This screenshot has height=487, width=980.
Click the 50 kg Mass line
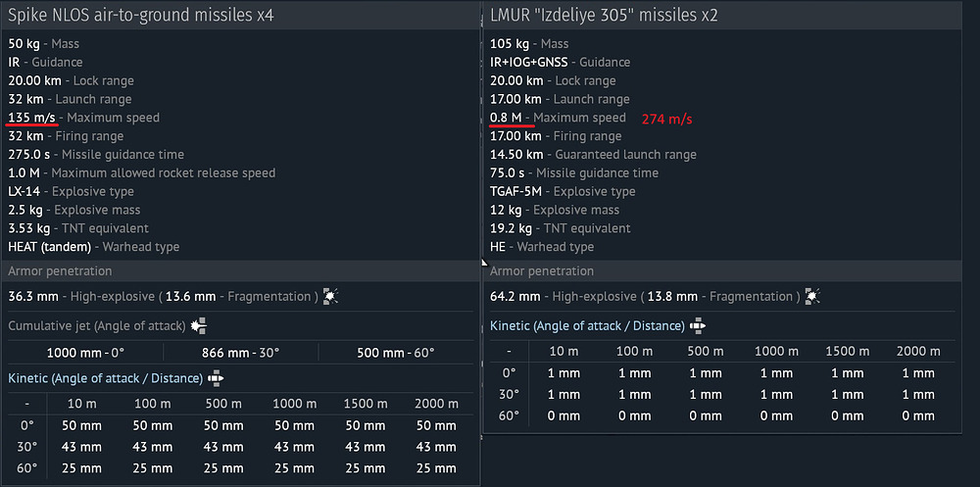pos(44,44)
